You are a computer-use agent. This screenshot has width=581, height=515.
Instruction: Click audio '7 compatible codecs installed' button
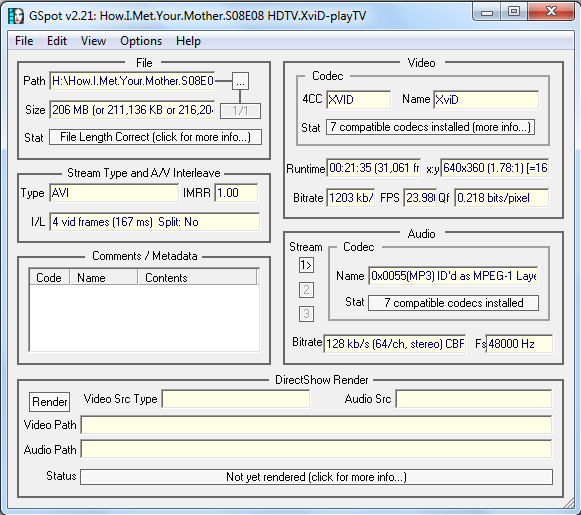click(x=454, y=303)
